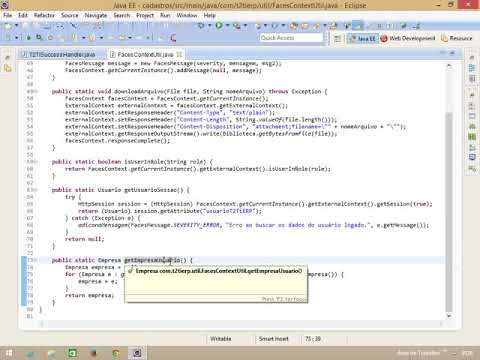Open the top icon in the right trim stack
This screenshot has height=360, width=480.
pos(472,68)
